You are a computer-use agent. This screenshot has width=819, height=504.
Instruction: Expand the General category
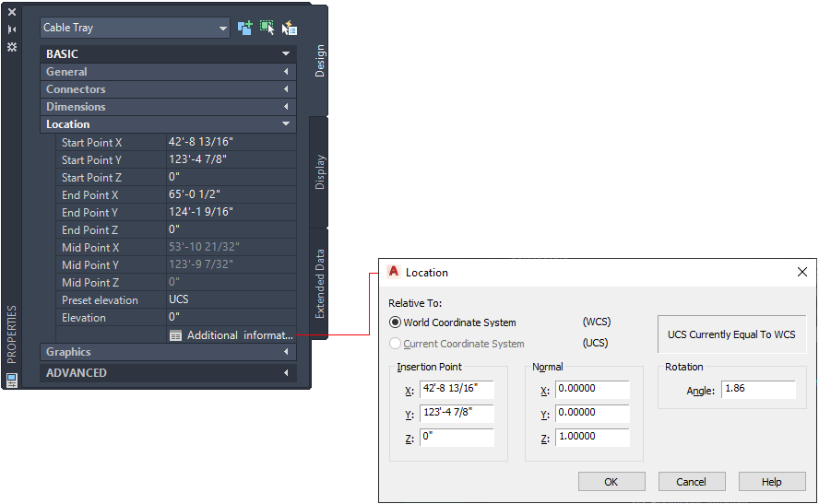168,72
